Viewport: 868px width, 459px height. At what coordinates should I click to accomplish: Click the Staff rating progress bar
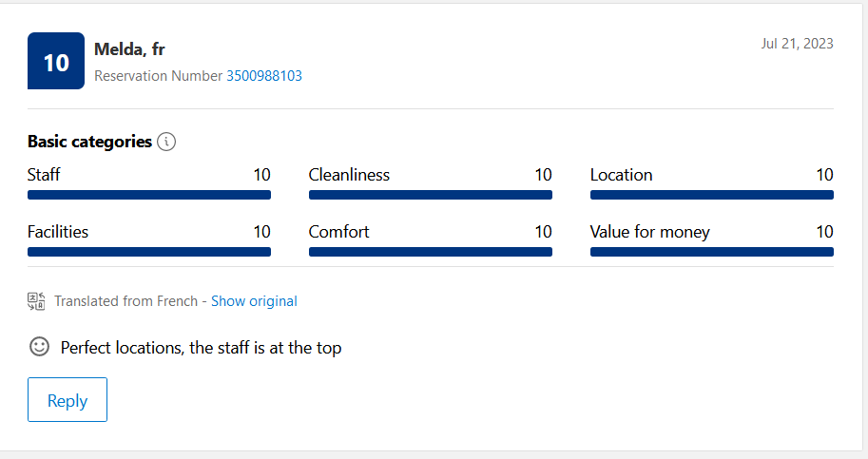pyautogui.click(x=149, y=195)
